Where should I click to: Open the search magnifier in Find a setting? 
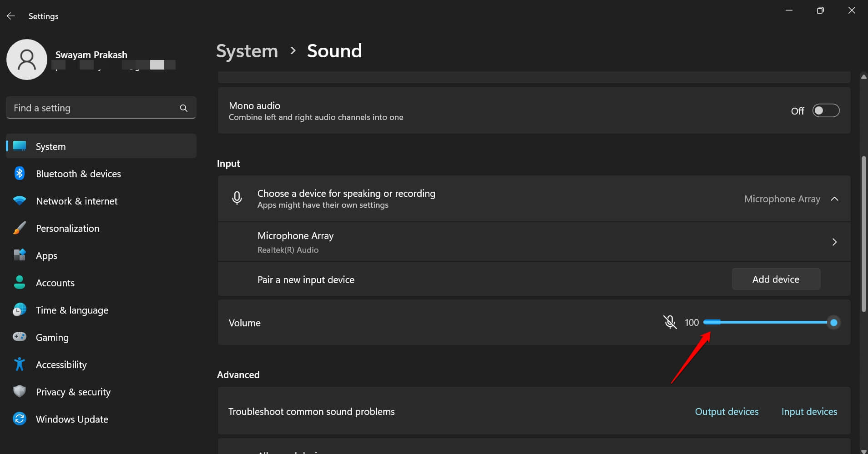pyautogui.click(x=184, y=108)
